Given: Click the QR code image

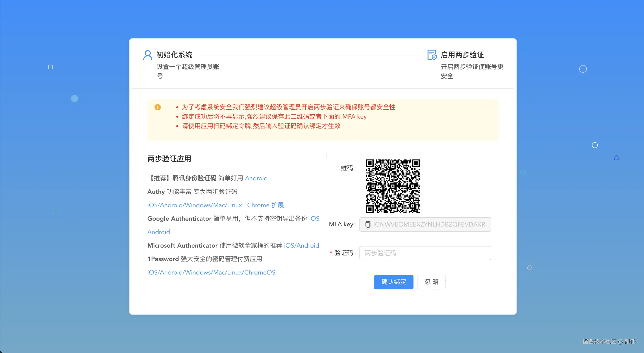Looking at the screenshot, I should (393, 186).
